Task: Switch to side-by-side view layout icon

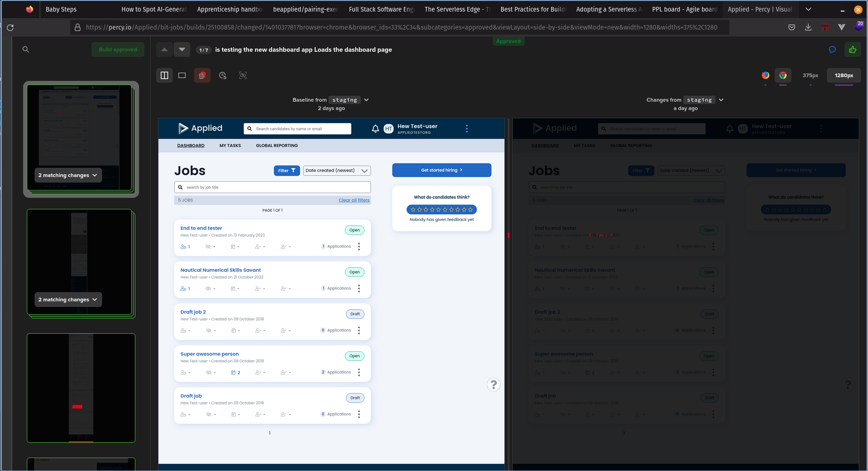Action: click(x=164, y=75)
